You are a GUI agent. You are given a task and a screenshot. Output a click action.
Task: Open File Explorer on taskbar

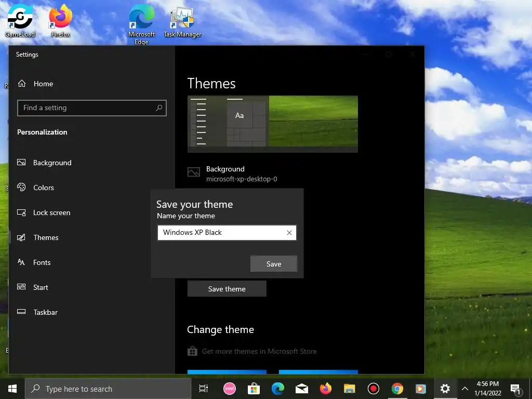[x=350, y=389]
